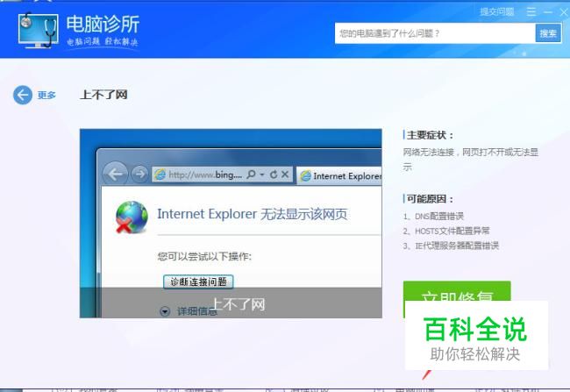570x392 pixels.
Task: Click the 搜索 search button
Action: click(x=548, y=33)
